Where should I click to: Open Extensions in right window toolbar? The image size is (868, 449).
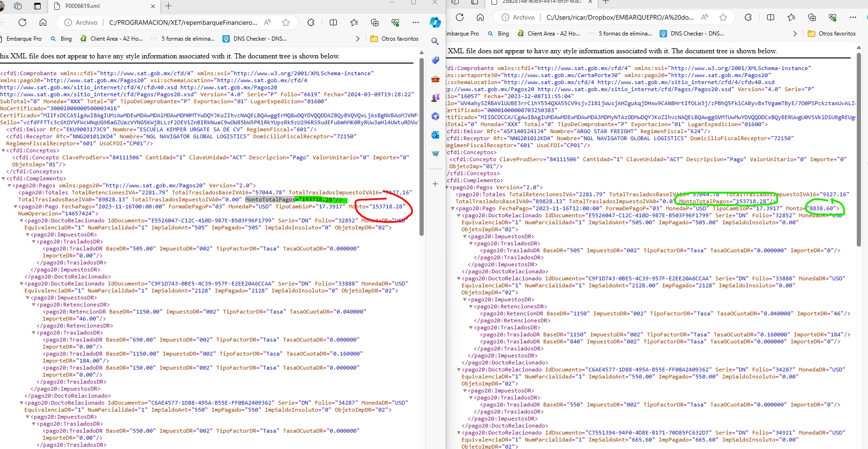click(748, 17)
